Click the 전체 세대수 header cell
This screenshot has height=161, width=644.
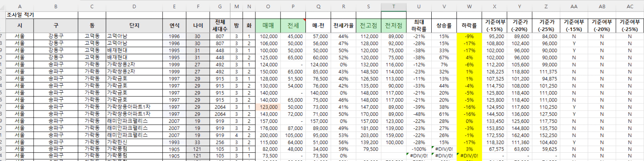point(220,25)
